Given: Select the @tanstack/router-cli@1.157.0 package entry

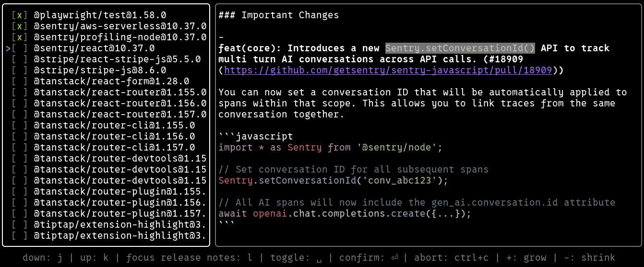Looking at the screenshot, I should point(114,148).
